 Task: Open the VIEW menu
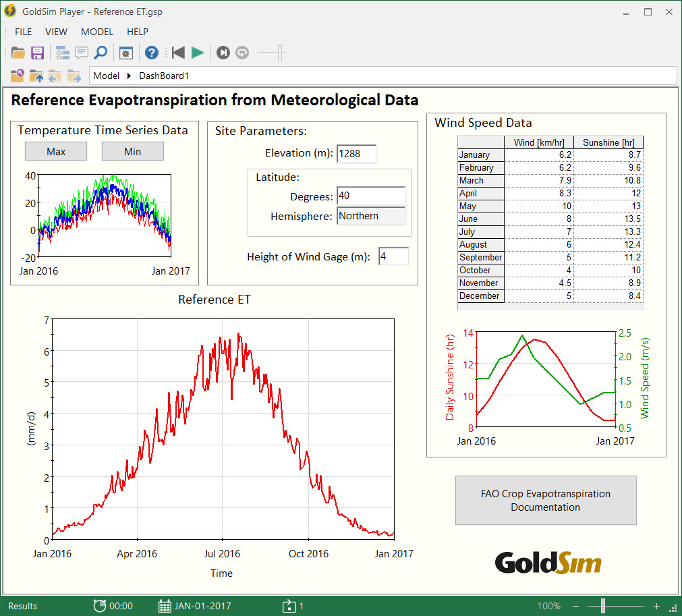click(56, 32)
